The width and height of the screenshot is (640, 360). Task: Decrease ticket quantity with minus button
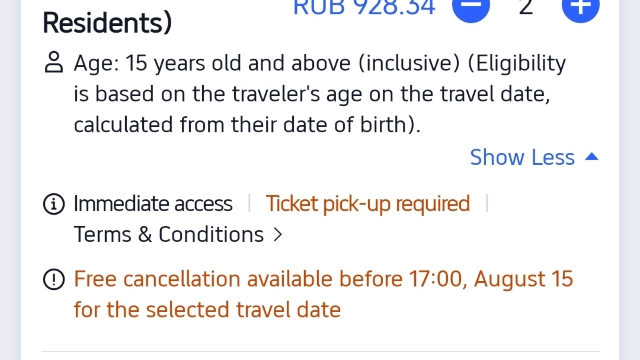[x=471, y=7]
